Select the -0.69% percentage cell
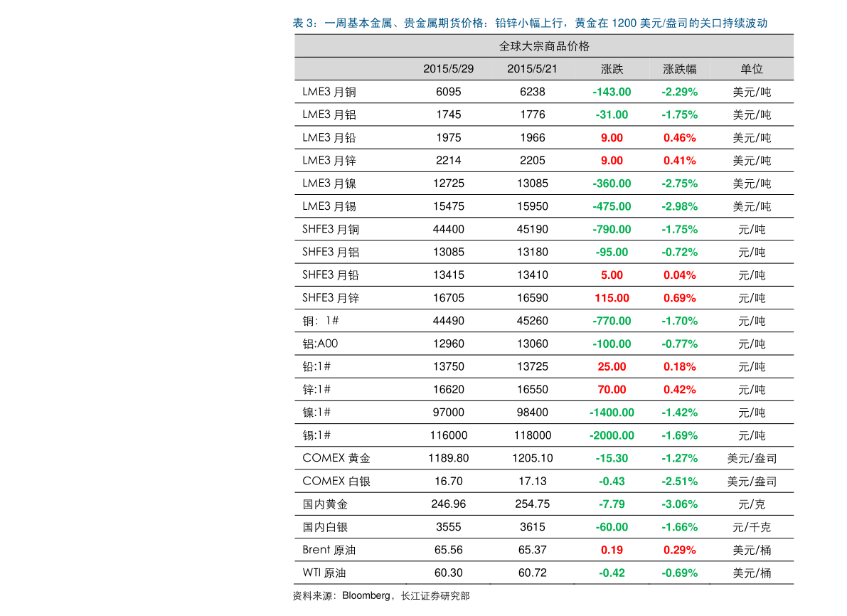Viewport: 847px width, 616px height. 679,573
